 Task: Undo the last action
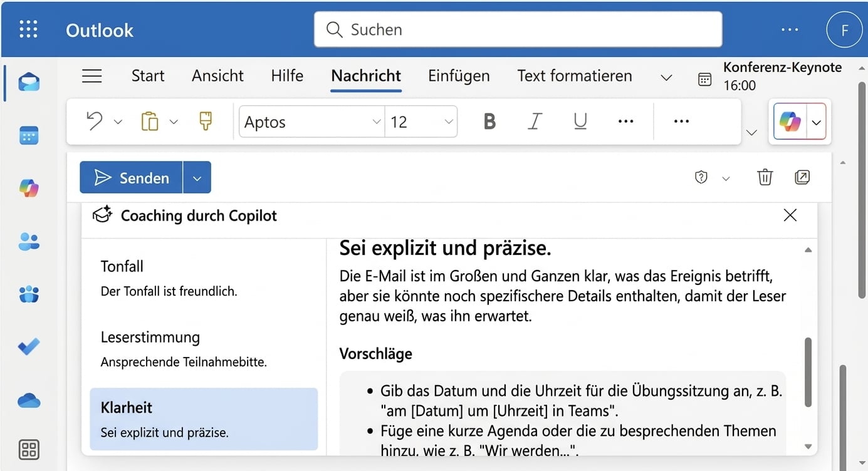pos(95,121)
